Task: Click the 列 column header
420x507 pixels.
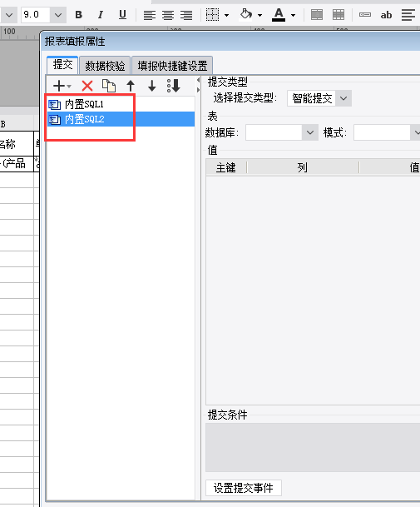Action: coord(303,167)
